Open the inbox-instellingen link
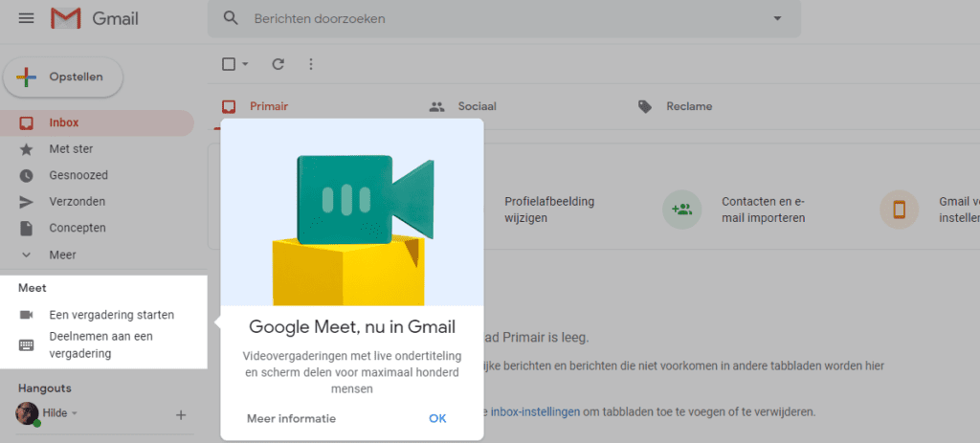This screenshot has width=980, height=443. (535, 412)
